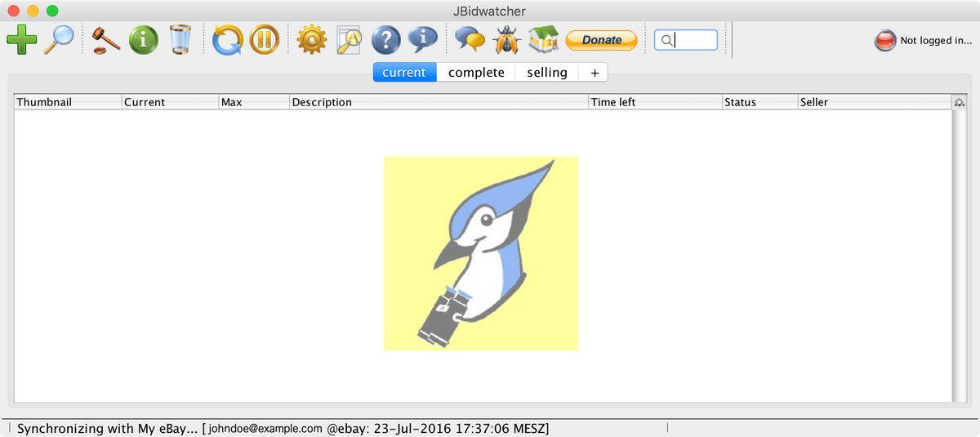
Task: Click the red Not logged in status icon
Action: 885,40
